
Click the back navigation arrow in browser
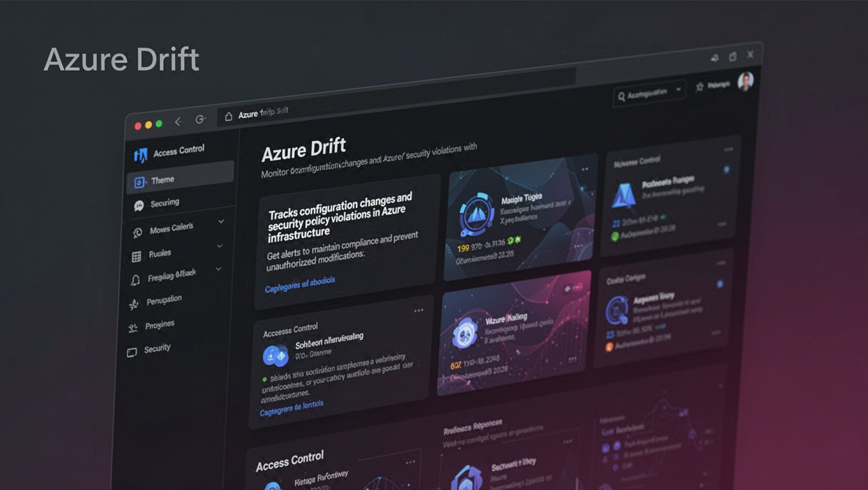(179, 122)
